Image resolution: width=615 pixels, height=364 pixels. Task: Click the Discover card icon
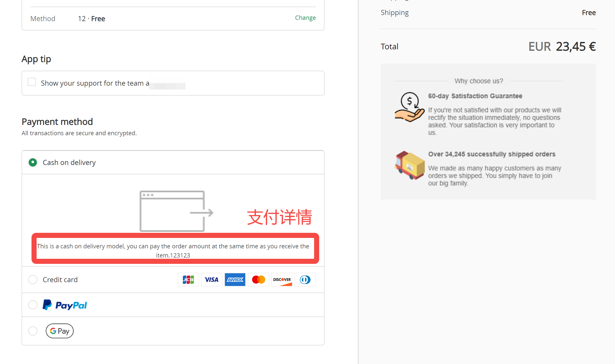(x=282, y=280)
